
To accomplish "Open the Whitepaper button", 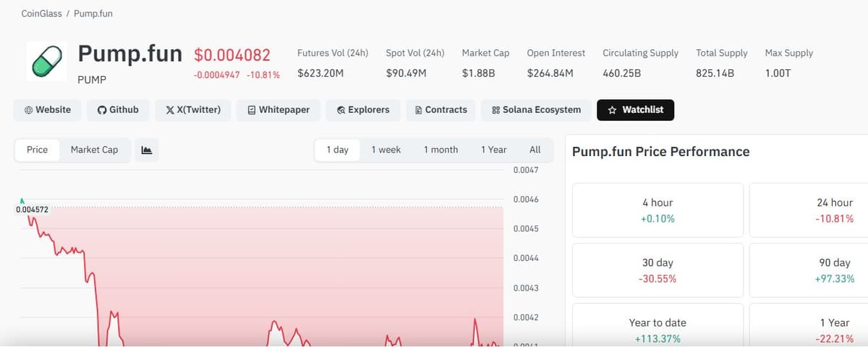I will pyautogui.click(x=278, y=110).
